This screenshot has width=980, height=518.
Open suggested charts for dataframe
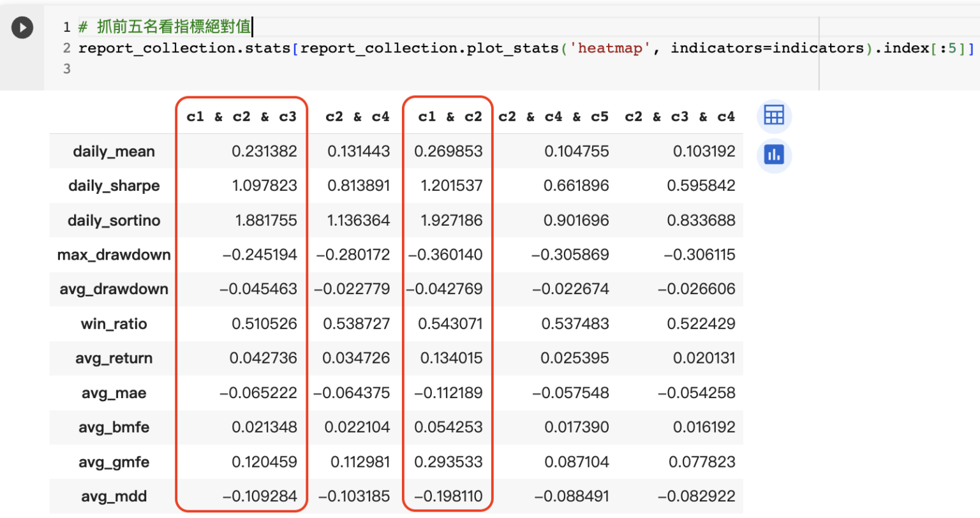click(774, 155)
